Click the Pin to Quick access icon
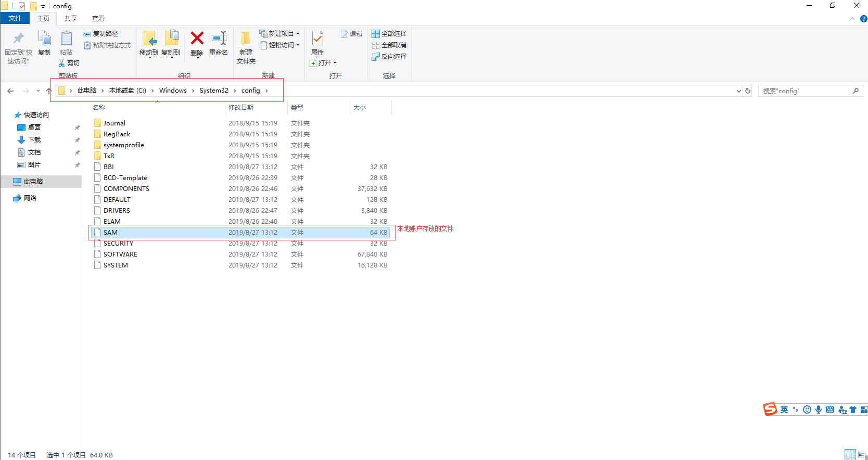This screenshot has height=460, width=868. (18, 39)
